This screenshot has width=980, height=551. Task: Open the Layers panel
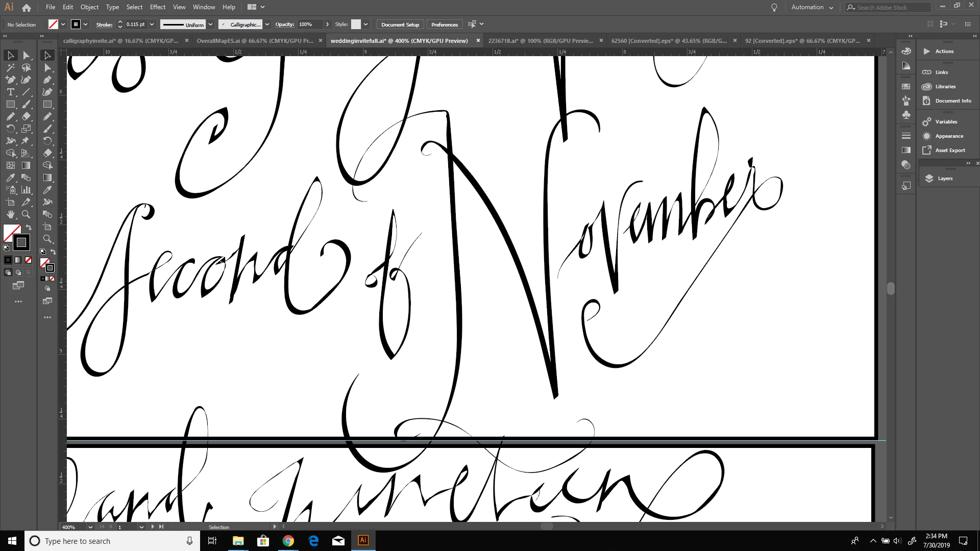[x=945, y=179]
